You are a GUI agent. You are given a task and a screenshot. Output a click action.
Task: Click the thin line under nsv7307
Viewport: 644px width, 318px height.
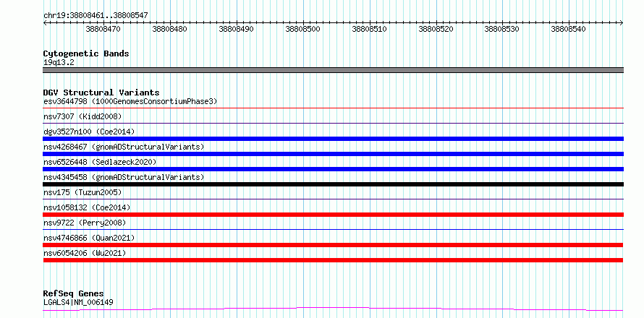pyautogui.click(x=333, y=123)
